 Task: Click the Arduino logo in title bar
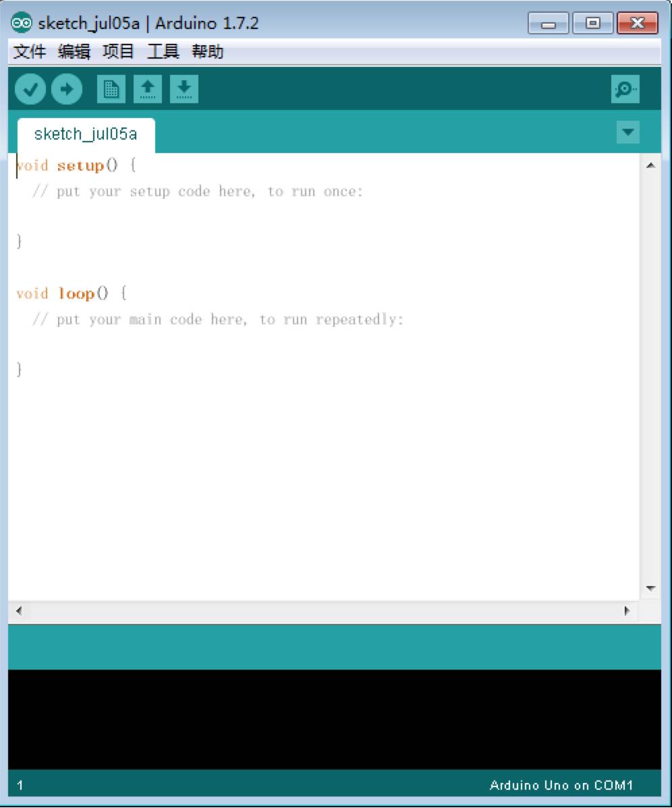coord(22,23)
